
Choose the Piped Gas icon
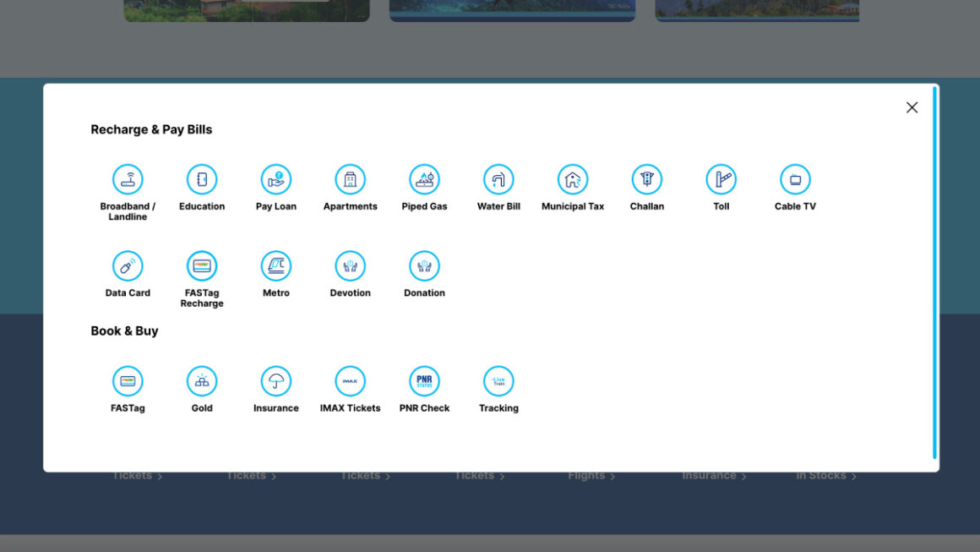tap(424, 180)
